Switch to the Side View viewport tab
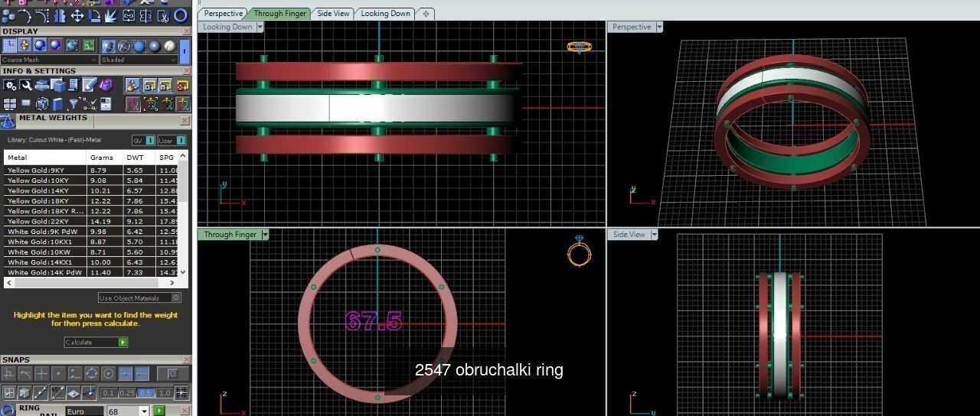This screenshot has width=980, height=416. click(333, 13)
